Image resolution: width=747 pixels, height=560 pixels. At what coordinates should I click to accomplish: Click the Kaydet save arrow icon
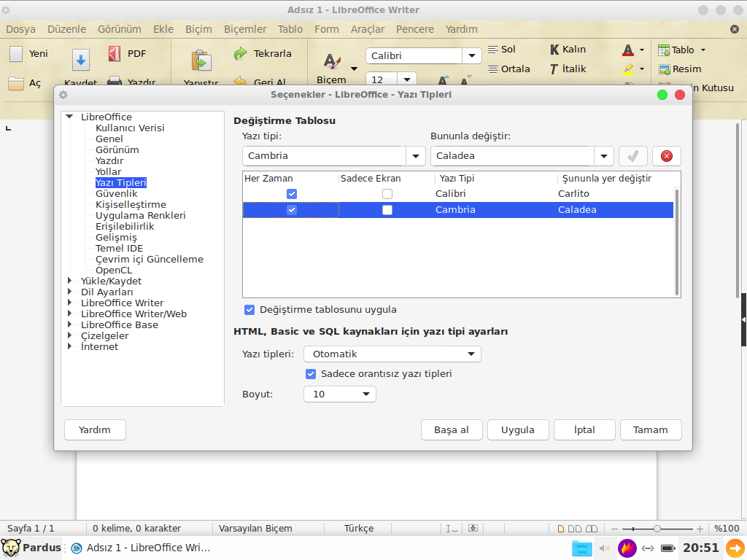(81, 61)
